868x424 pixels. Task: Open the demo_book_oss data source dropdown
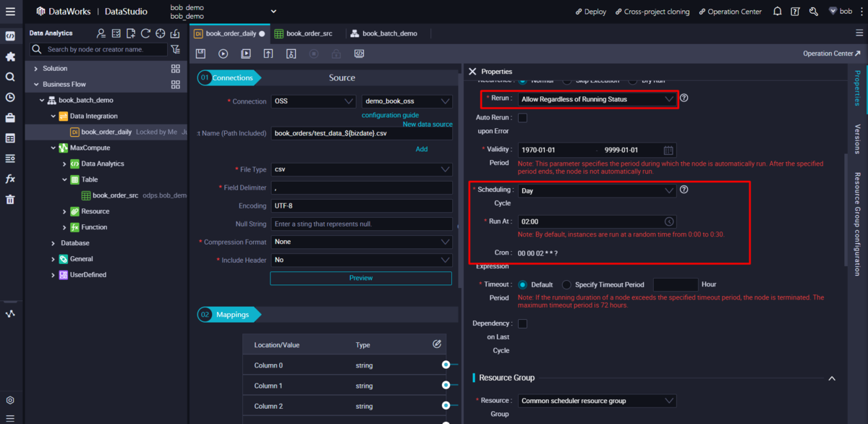click(x=407, y=101)
